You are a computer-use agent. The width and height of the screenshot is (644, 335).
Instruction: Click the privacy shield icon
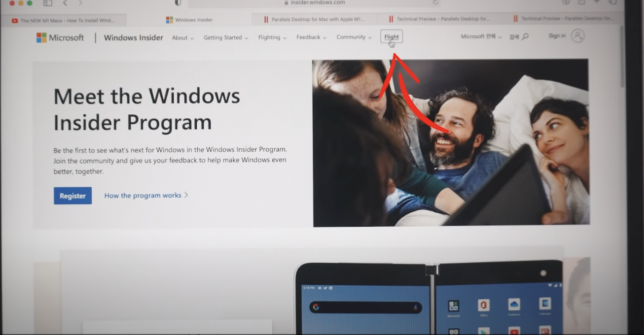click(x=178, y=2)
